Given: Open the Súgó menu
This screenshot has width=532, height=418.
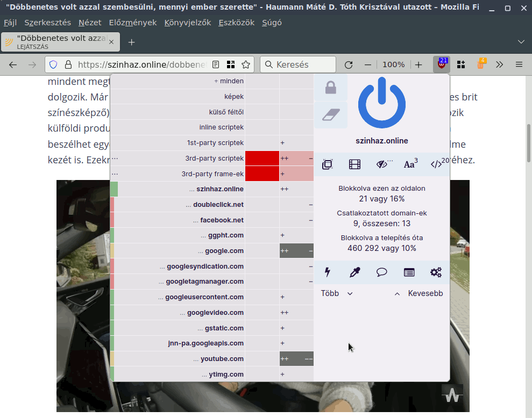Looking at the screenshot, I should (x=272, y=23).
